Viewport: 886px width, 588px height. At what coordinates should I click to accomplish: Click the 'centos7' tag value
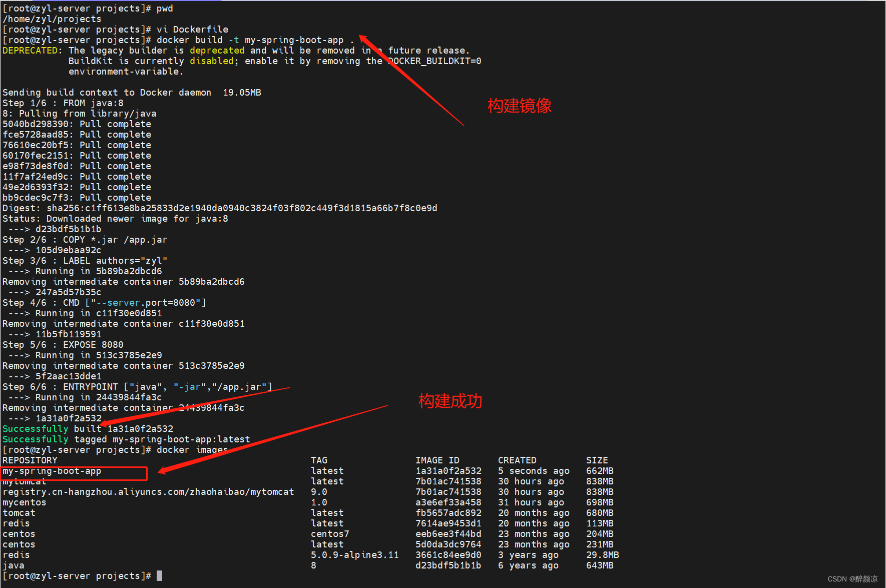[x=330, y=534]
